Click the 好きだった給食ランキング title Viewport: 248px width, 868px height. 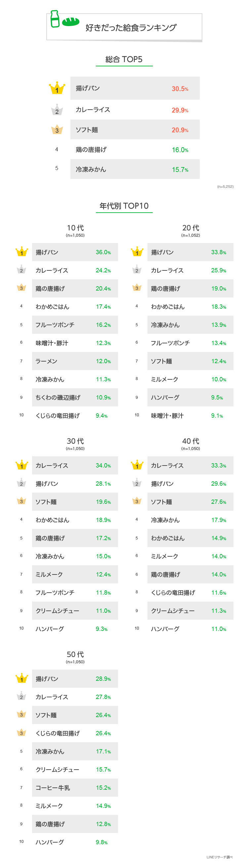coord(131,28)
